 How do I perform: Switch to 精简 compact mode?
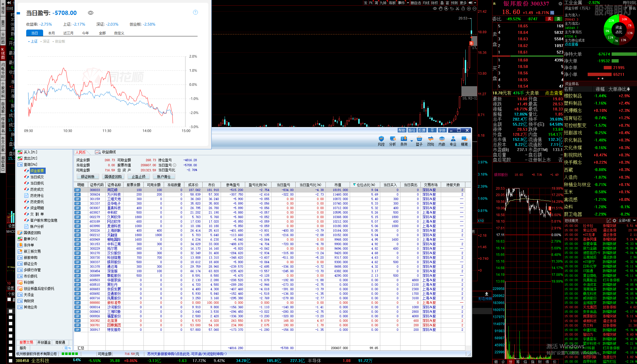click(x=464, y=141)
